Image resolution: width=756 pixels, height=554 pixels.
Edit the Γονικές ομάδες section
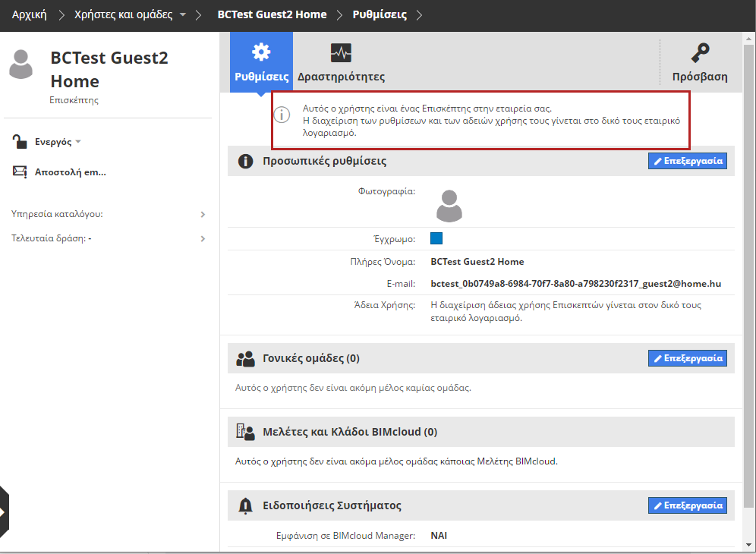pos(687,357)
